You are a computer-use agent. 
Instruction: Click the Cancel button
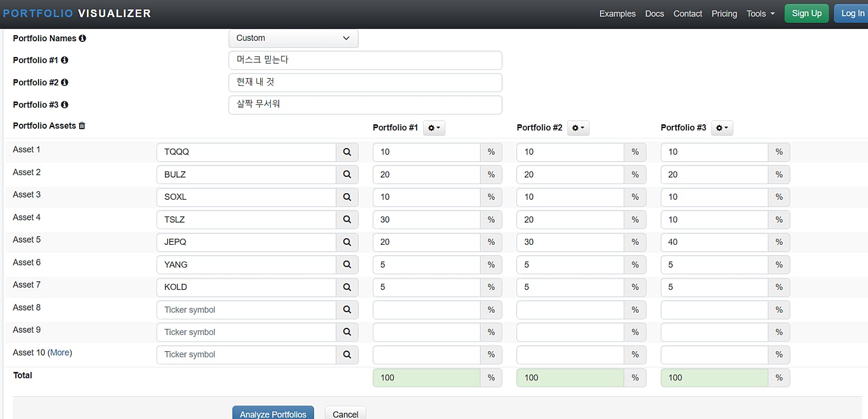(x=346, y=413)
